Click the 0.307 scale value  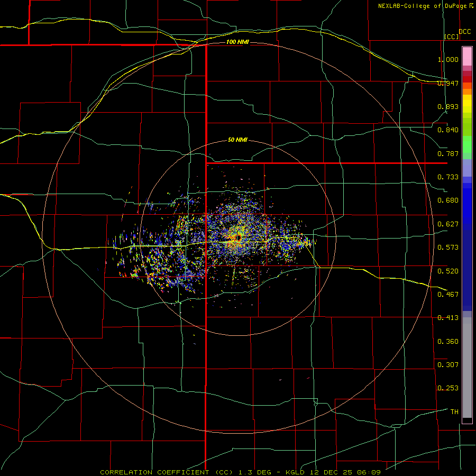pos(448,365)
